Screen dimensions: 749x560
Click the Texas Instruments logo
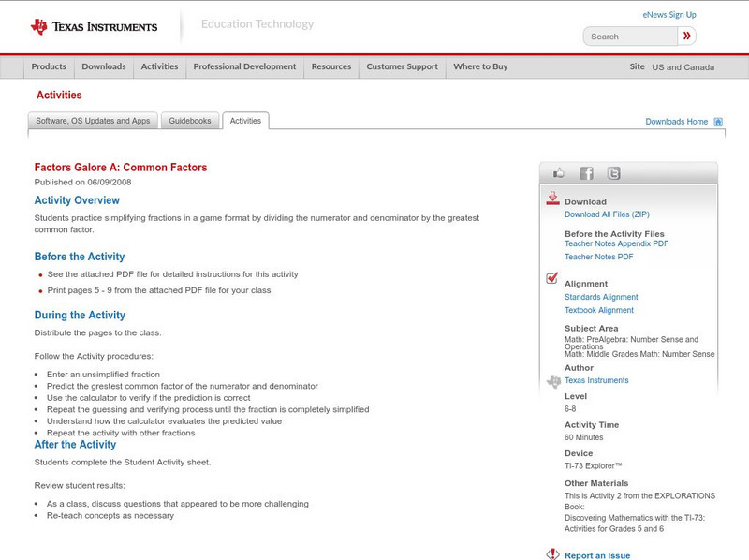click(x=94, y=27)
